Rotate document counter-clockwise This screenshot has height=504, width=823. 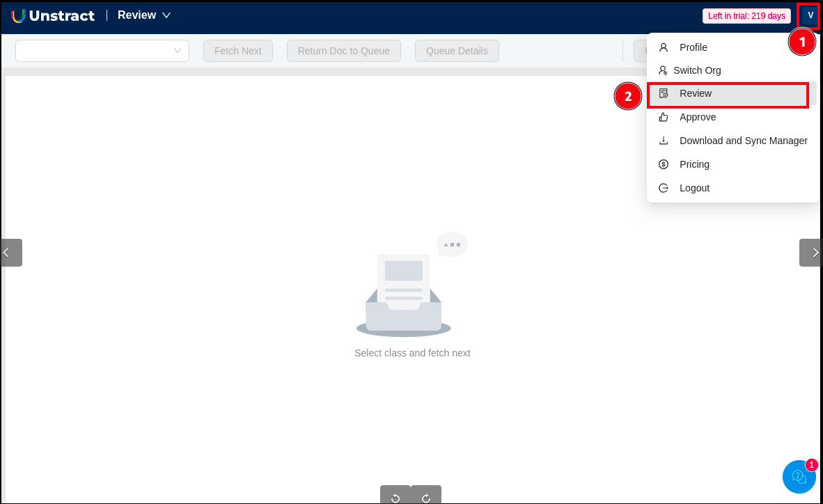(395, 497)
